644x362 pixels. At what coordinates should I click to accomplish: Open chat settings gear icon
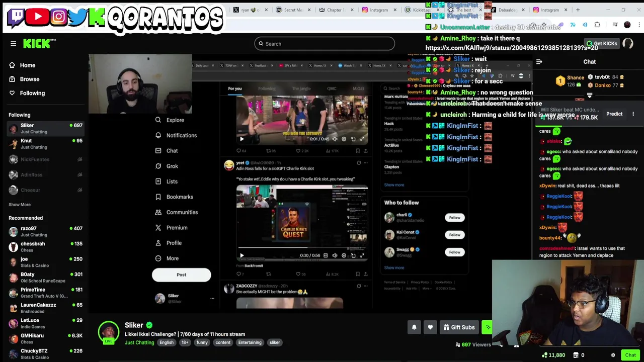613,355
